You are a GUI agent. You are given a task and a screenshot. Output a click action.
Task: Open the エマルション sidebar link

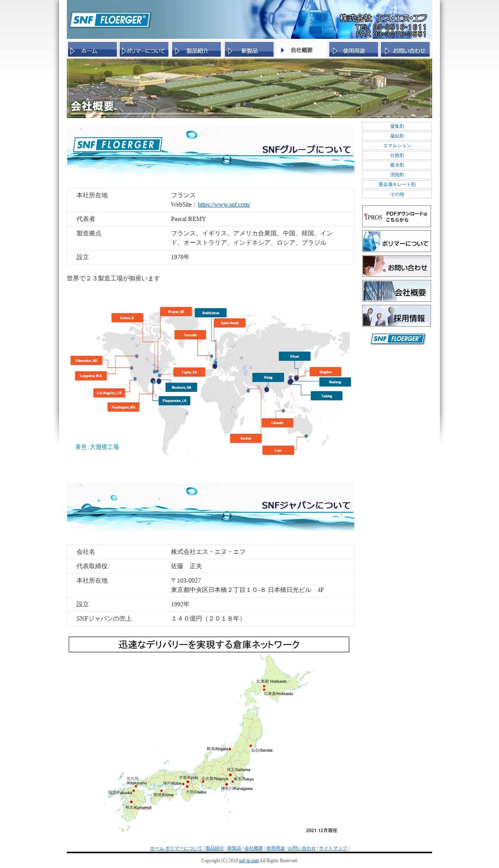(397, 146)
